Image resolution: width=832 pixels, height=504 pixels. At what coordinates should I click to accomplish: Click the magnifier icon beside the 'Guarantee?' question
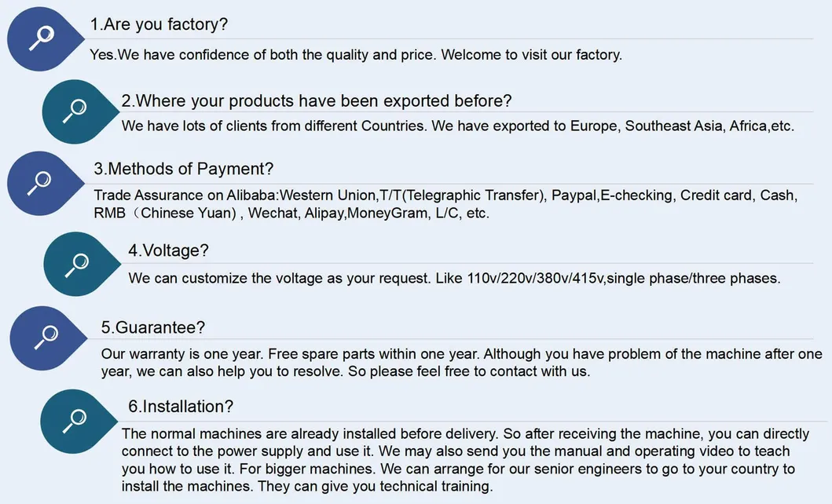(x=44, y=338)
